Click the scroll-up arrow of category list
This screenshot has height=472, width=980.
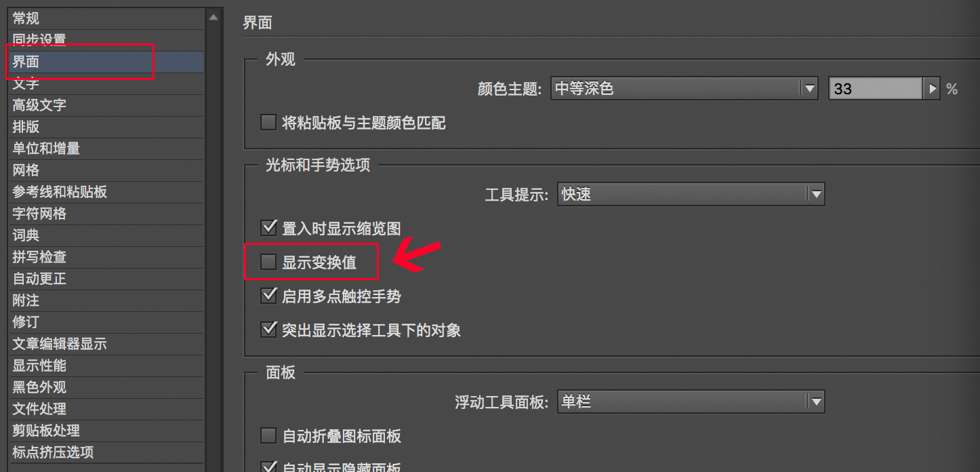213,17
